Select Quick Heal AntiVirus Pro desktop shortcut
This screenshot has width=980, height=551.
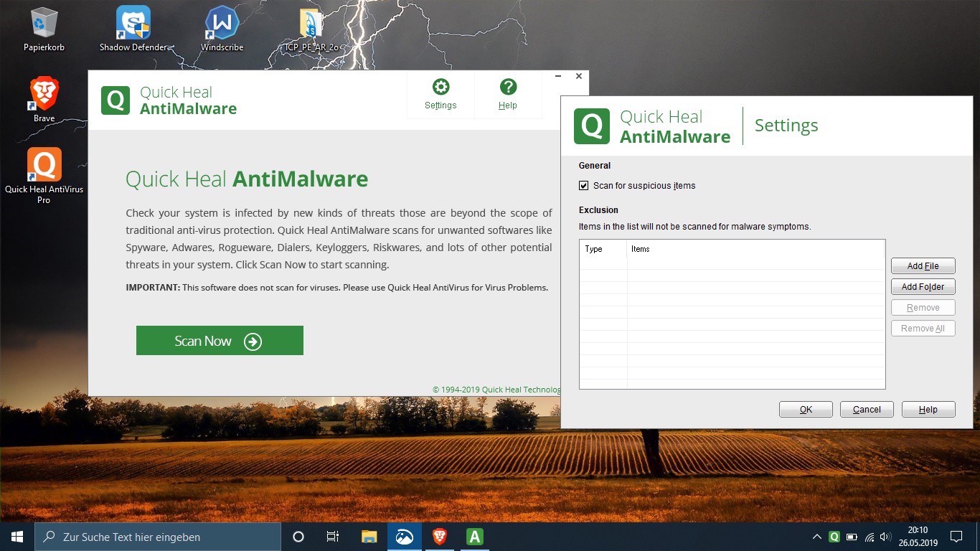pos(44,176)
